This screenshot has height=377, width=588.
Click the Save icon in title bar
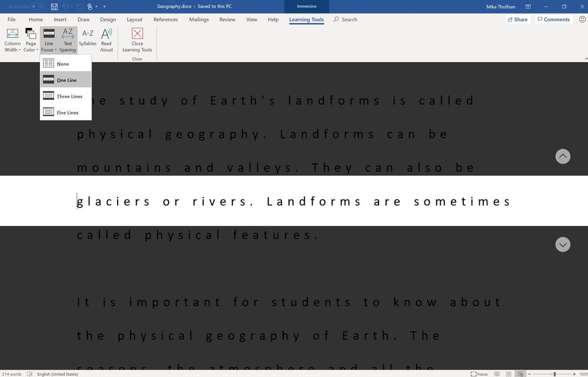pos(54,6)
